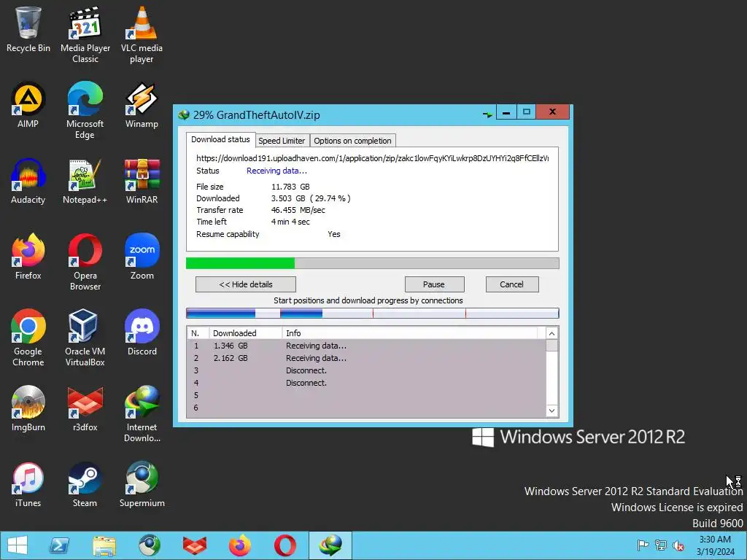Click the N. column header
The width and height of the screenshot is (747, 560).
[x=198, y=333]
